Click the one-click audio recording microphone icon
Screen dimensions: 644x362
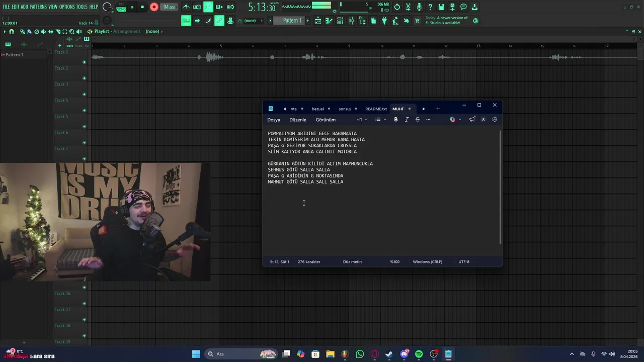(x=419, y=7)
